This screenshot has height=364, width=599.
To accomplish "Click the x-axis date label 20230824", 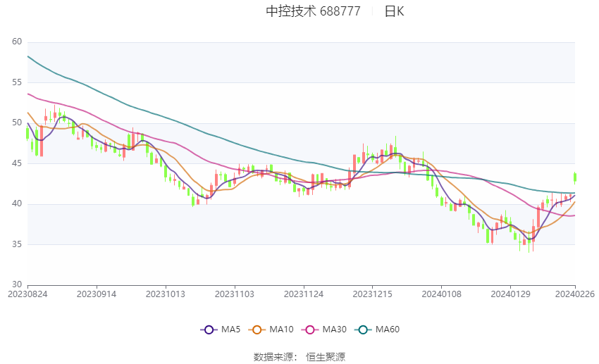I will click(28, 294).
